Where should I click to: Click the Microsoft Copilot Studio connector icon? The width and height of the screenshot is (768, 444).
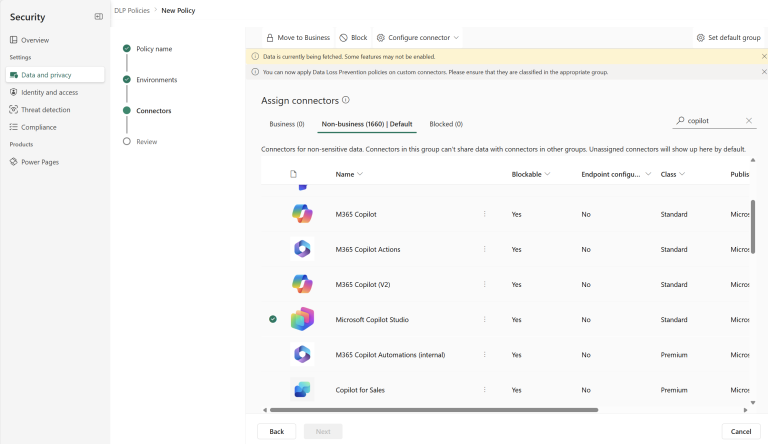[x=302, y=319]
